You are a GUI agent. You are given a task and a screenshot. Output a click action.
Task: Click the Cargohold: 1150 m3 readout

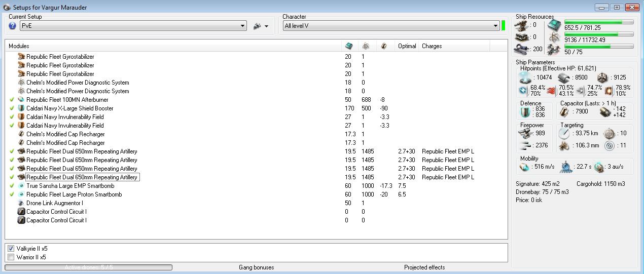(x=601, y=184)
